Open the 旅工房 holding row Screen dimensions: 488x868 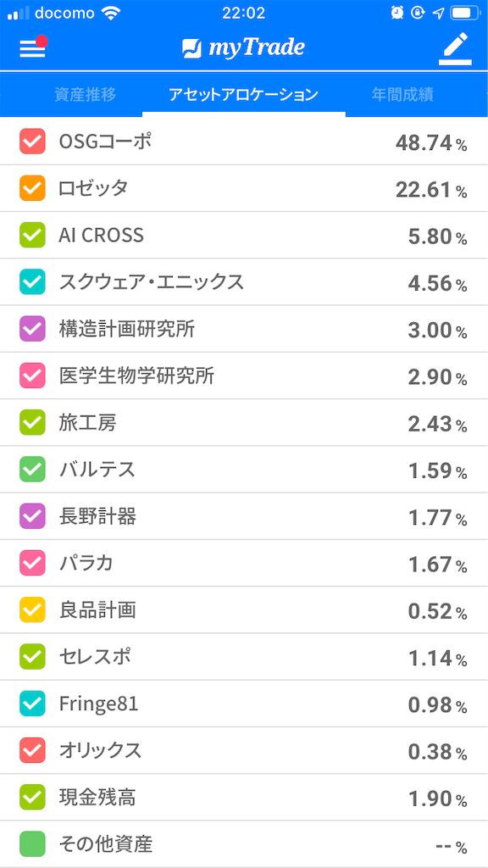tap(244, 421)
